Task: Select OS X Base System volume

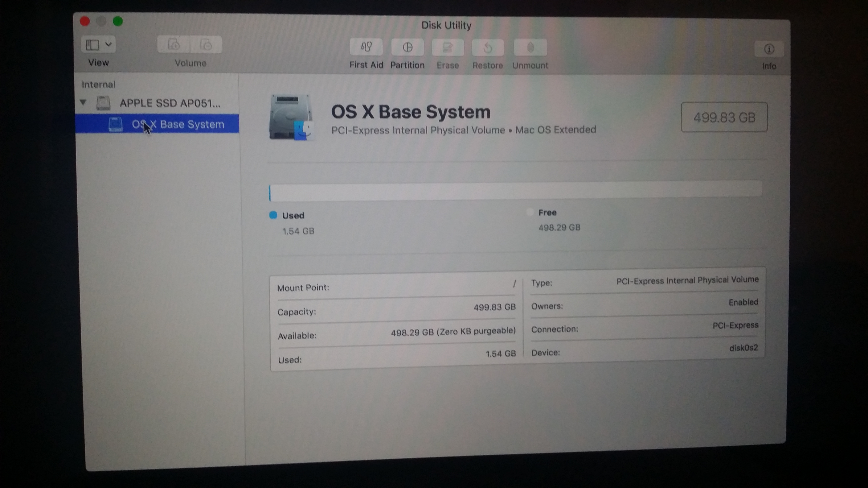Action: pyautogui.click(x=178, y=124)
